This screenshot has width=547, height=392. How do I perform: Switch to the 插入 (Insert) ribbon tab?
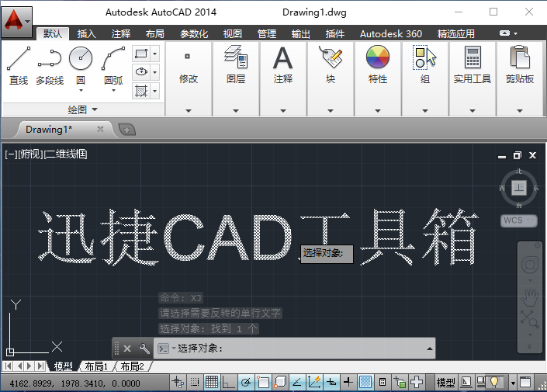[87, 34]
